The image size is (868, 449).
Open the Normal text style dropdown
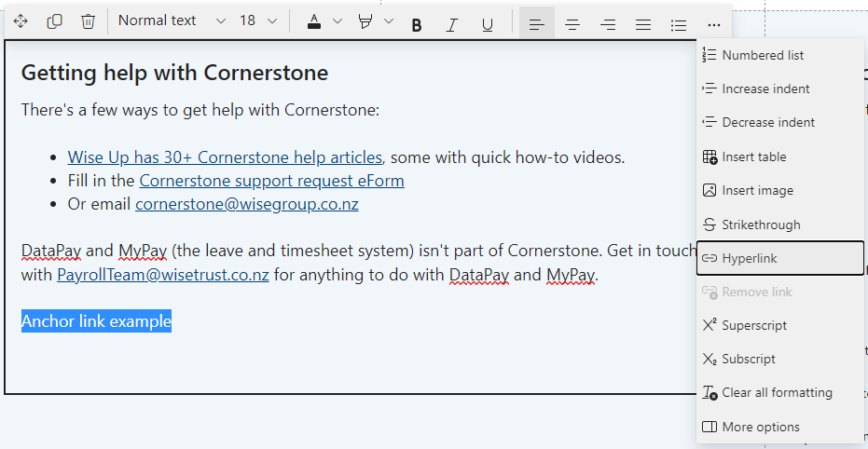[x=172, y=21]
